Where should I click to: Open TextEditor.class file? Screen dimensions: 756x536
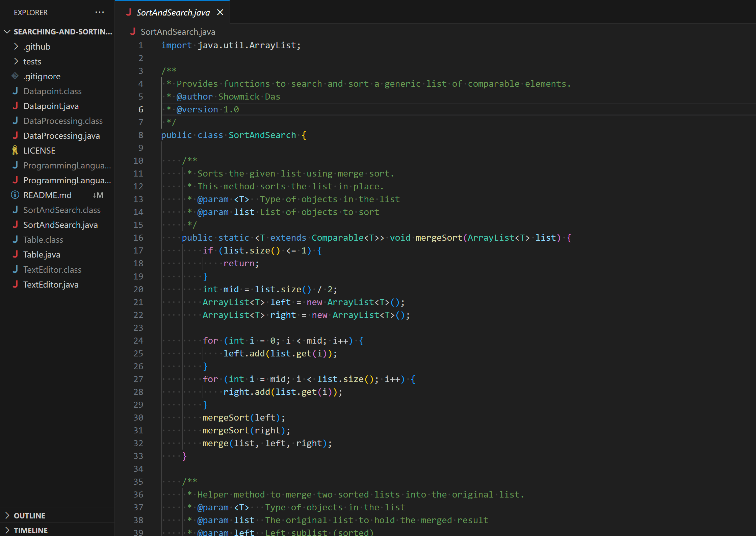click(52, 269)
